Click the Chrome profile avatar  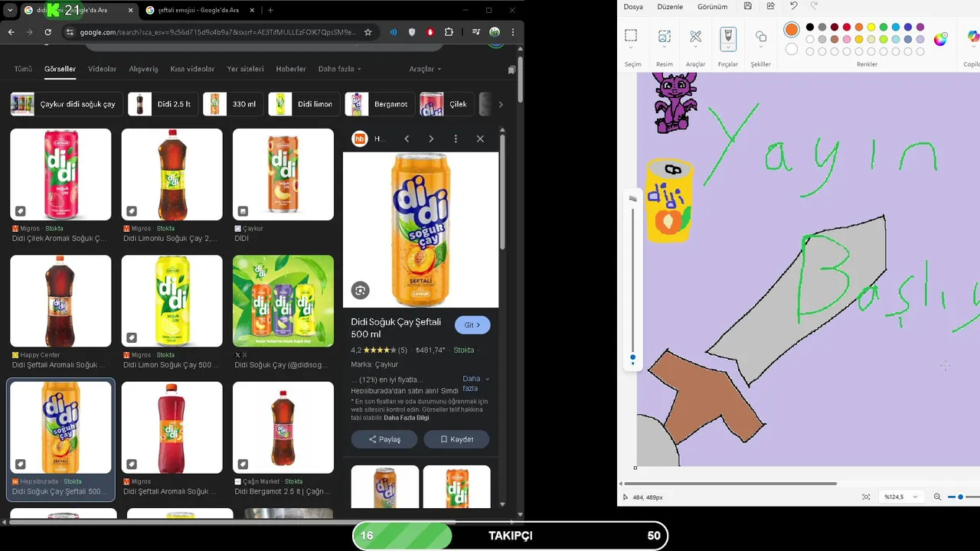click(x=495, y=32)
